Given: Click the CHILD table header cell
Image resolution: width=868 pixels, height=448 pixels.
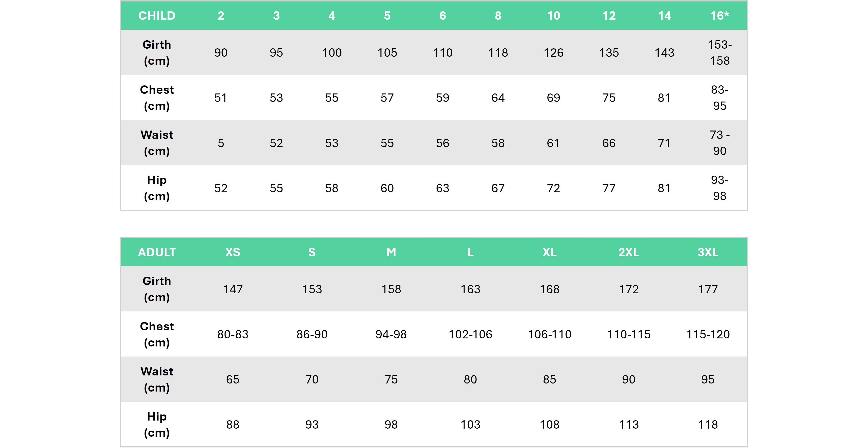Looking at the screenshot, I should 157,16.
